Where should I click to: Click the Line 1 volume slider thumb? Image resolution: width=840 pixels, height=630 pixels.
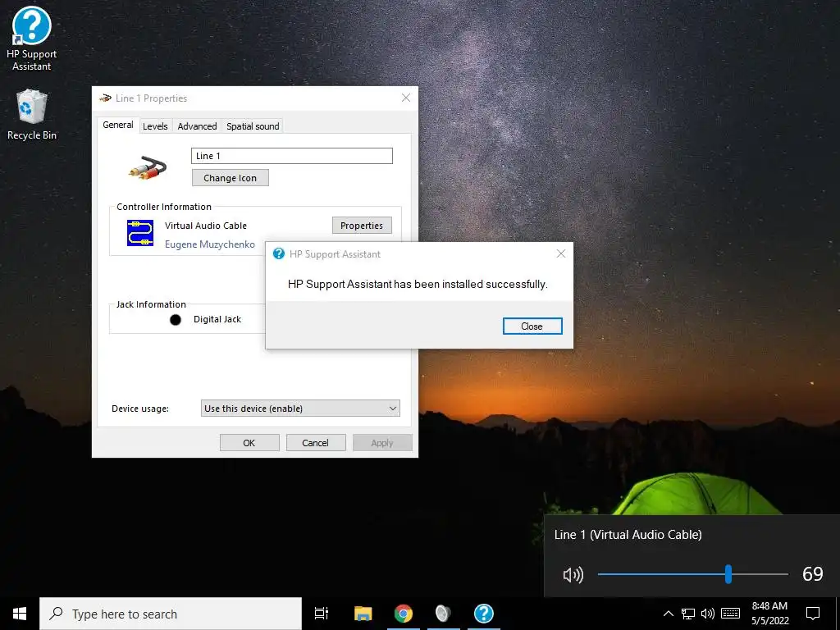pos(728,573)
